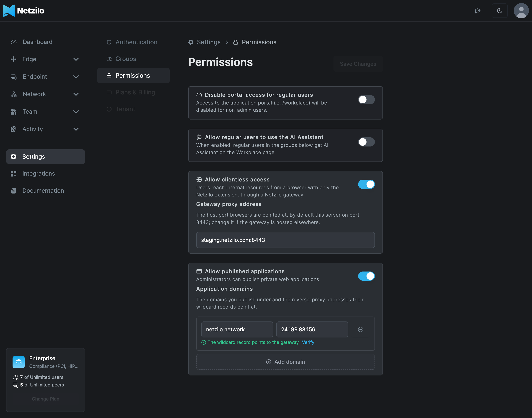This screenshot has height=418, width=532.
Task: Click the Network topology icon in sidebar
Action: click(x=14, y=94)
